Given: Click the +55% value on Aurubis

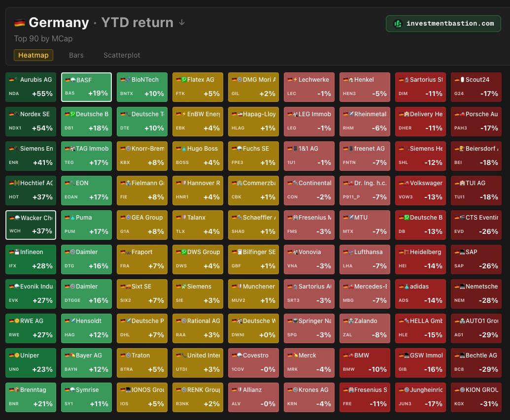Looking at the screenshot, I should coord(42,94).
